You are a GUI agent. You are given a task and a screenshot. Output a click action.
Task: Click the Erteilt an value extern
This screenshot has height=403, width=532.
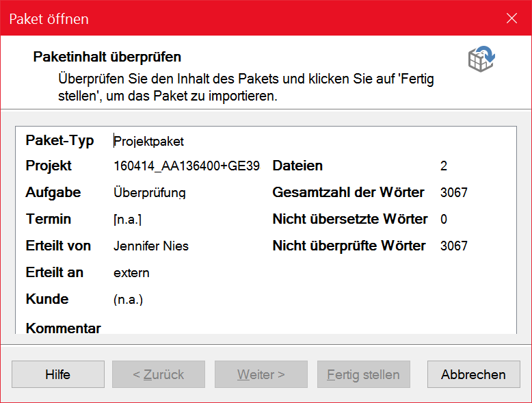coord(131,272)
